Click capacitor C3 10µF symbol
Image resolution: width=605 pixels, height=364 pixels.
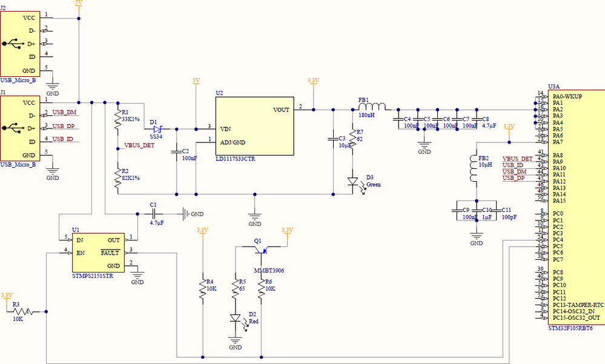333,139
